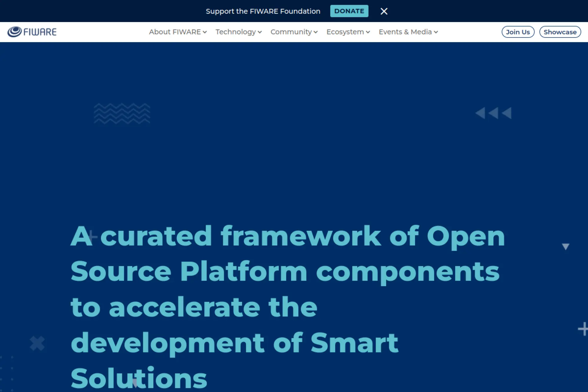Click the DONATE button
Image resolution: width=588 pixels, height=392 pixels.
[x=349, y=11]
